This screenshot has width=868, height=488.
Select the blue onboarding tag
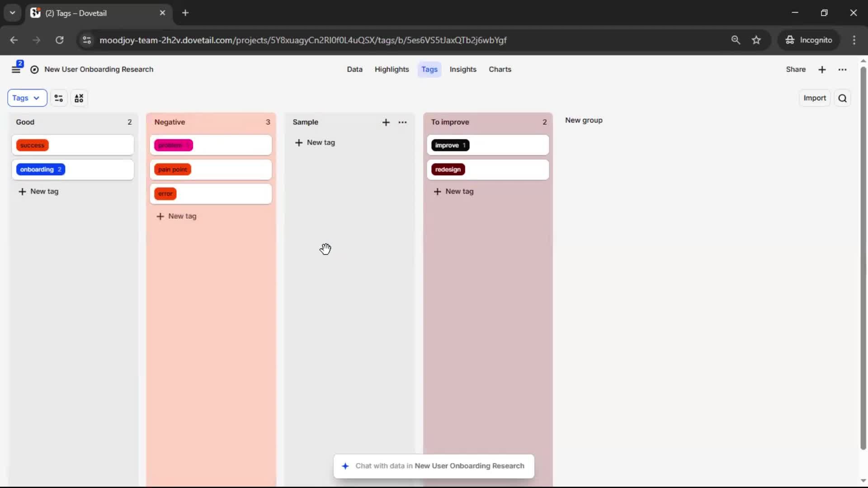coord(41,169)
